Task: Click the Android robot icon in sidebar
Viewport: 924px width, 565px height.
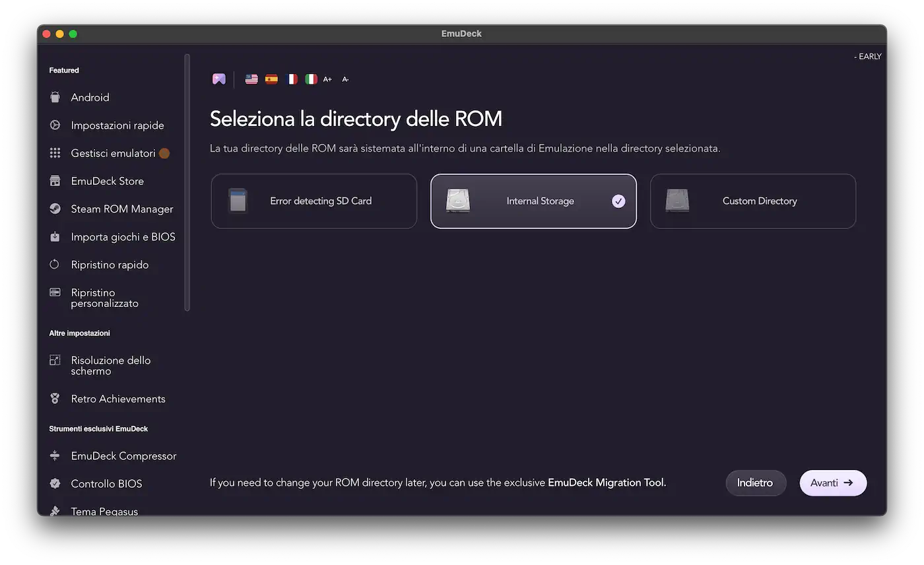Action: click(x=55, y=97)
